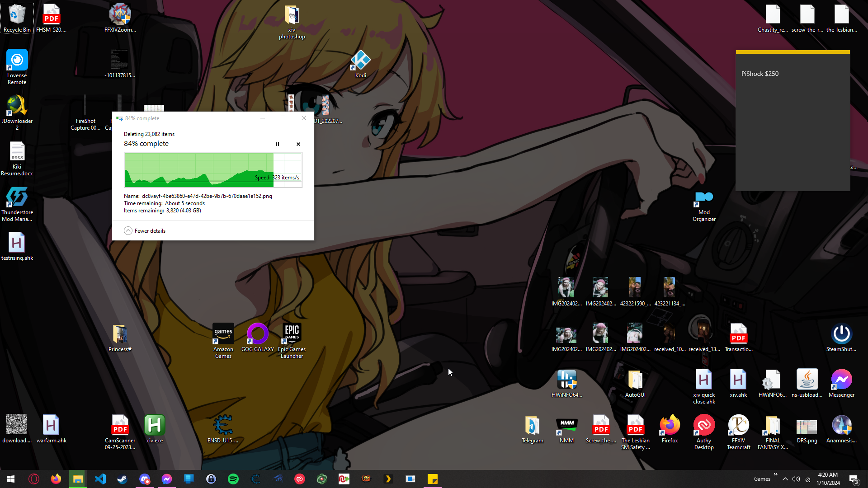Open the lock-icon password app on taskbar

pyautogui.click(x=211, y=479)
